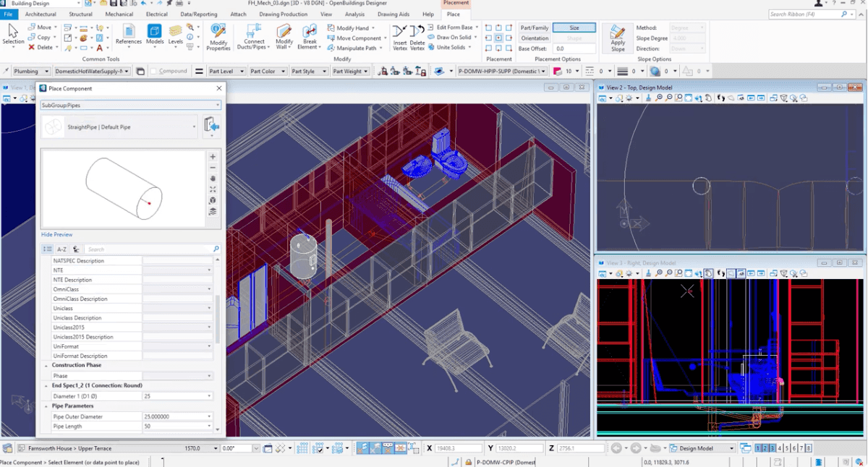868x467 pixels.
Task: Toggle the Size placement option
Action: (574, 27)
